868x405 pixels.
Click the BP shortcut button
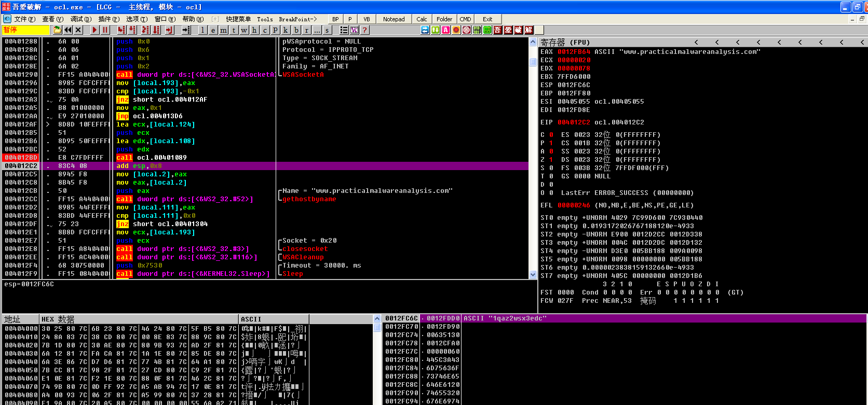tap(335, 19)
